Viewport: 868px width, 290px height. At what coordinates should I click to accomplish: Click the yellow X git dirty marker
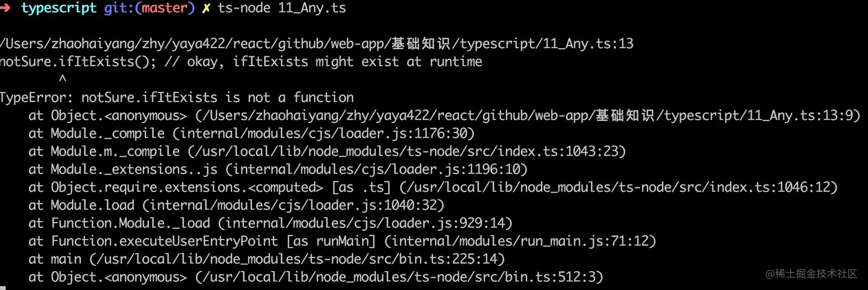206,9
